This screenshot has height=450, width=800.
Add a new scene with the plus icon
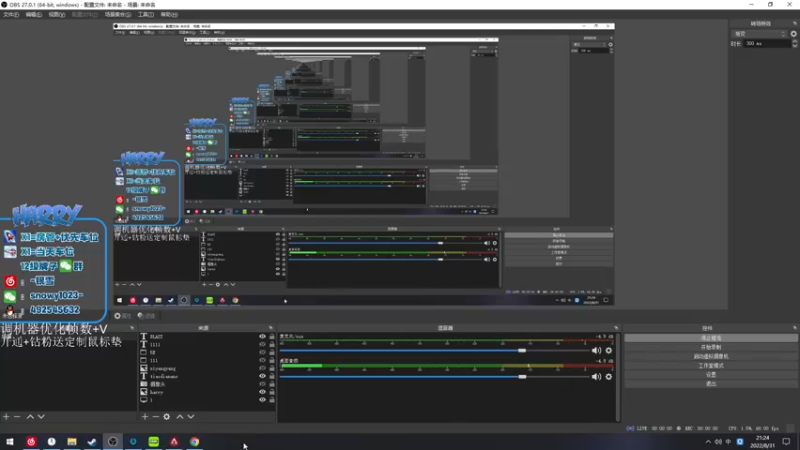[6, 417]
